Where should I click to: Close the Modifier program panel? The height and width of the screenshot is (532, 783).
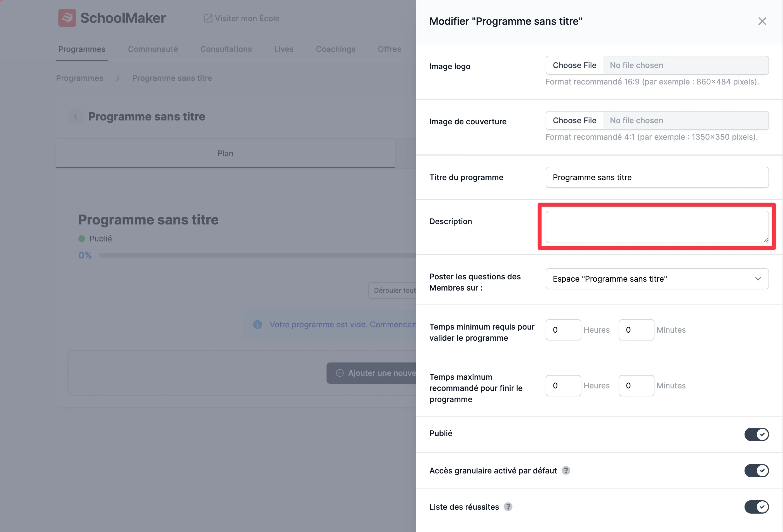(x=762, y=21)
